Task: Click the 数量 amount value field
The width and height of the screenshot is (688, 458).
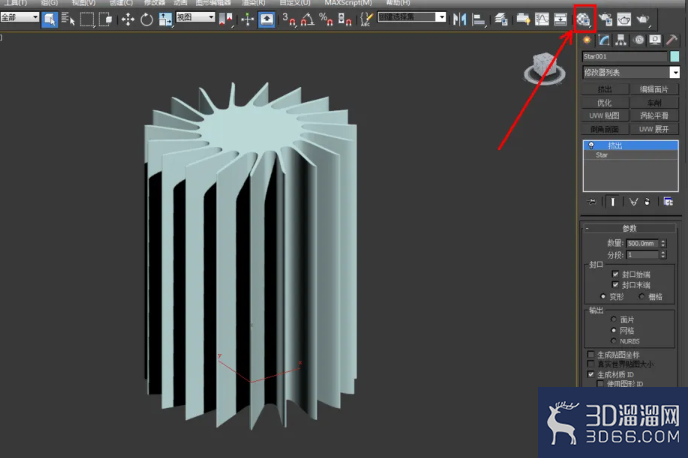Action: coord(642,243)
